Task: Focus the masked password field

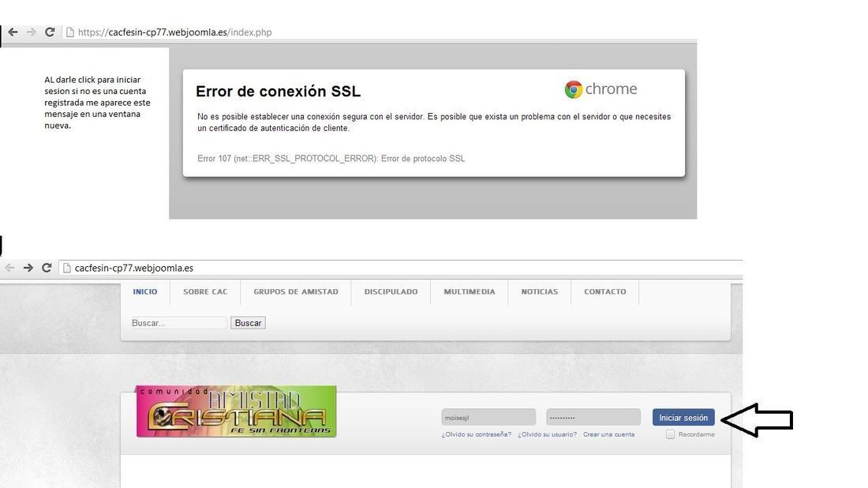Action: coord(593,418)
